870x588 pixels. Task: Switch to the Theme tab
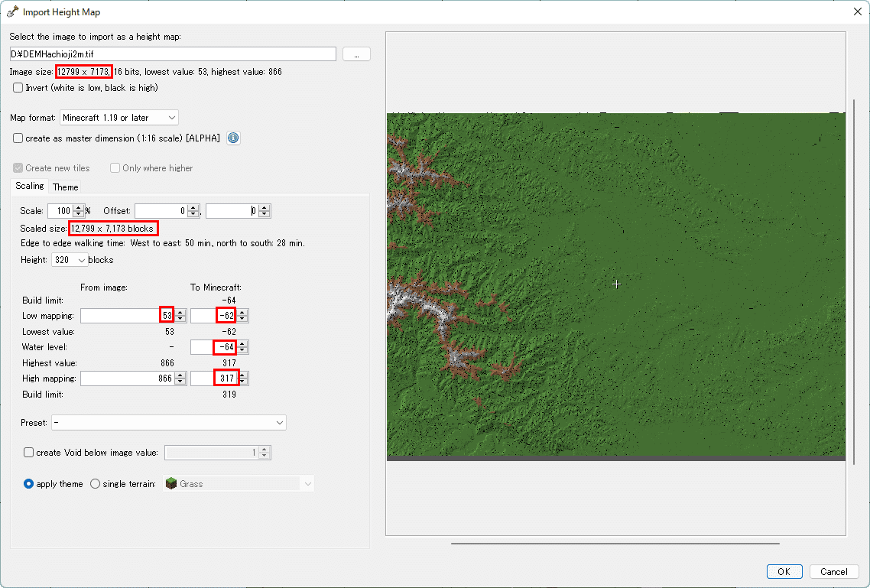[65, 187]
